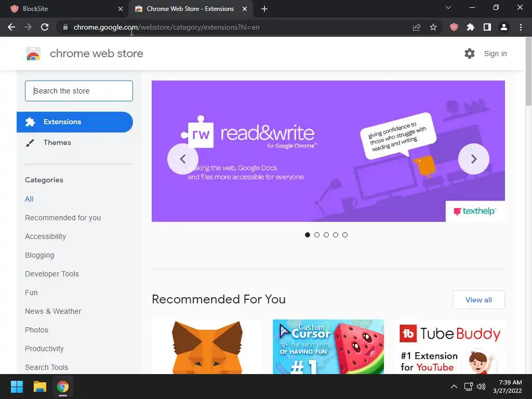Choose the All category
The image size is (532, 399).
pos(29,199)
